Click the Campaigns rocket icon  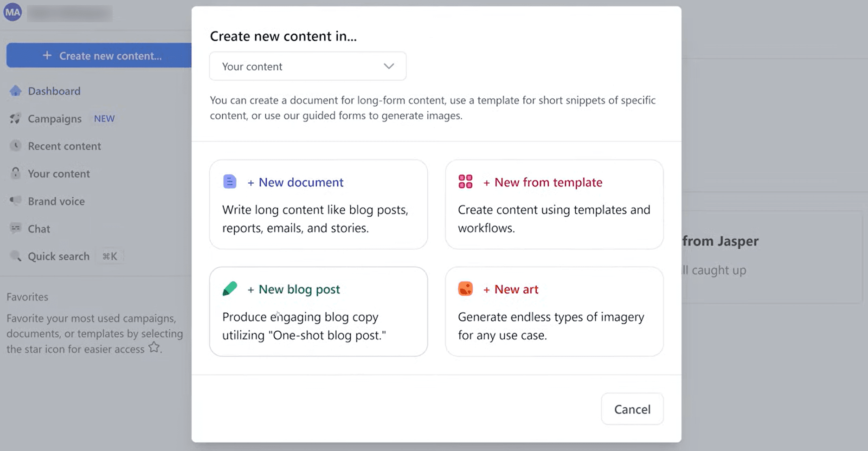tap(16, 119)
